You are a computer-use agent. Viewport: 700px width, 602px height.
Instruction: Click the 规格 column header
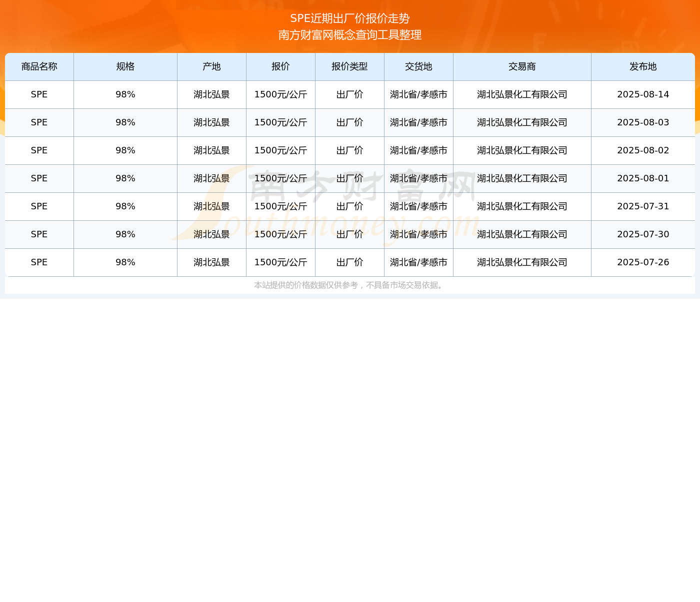[x=125, y=66]
